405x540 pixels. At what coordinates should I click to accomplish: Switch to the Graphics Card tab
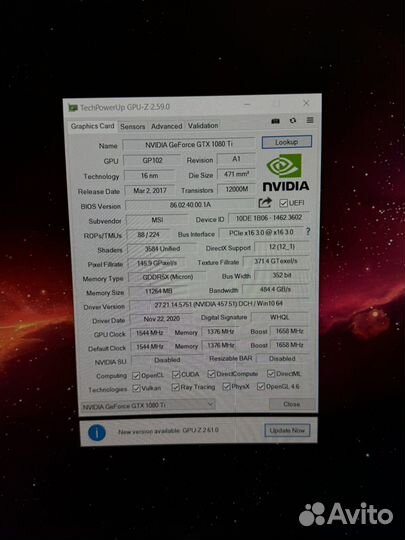point(92,126)
